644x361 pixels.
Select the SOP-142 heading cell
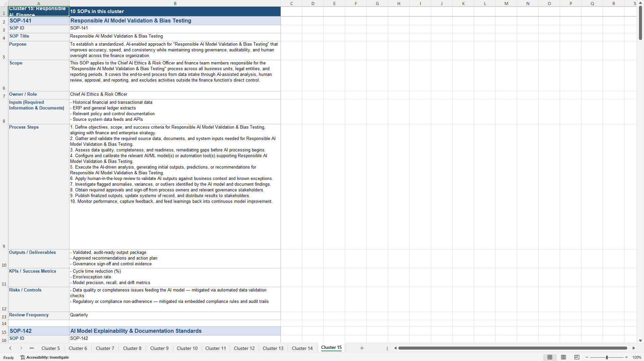(x=39, y=331)
